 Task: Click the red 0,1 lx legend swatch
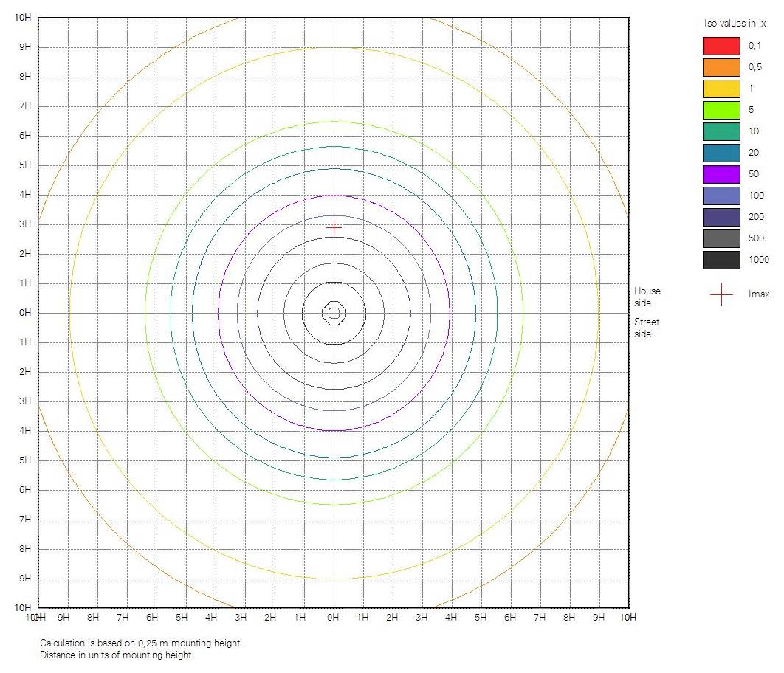coord(721,46)
